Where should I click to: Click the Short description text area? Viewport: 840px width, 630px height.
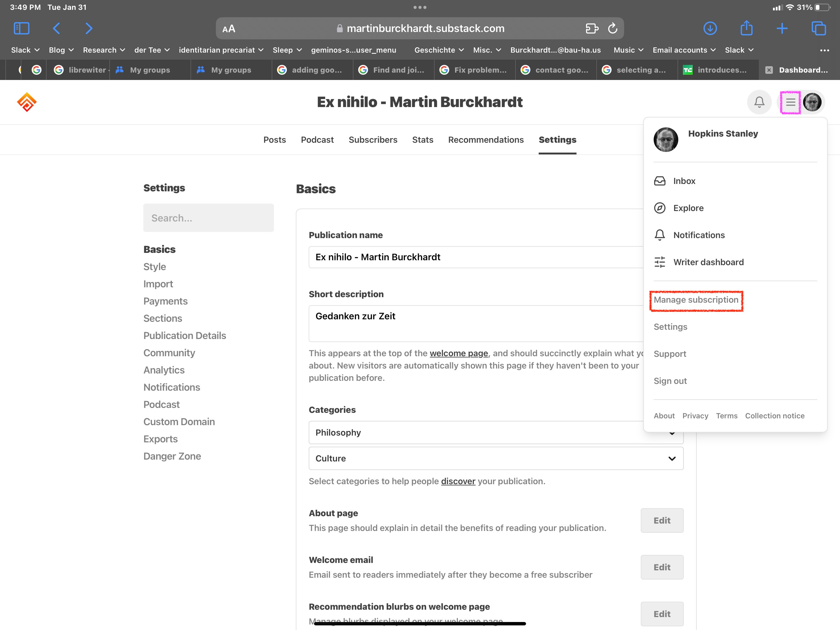(476, 323)
